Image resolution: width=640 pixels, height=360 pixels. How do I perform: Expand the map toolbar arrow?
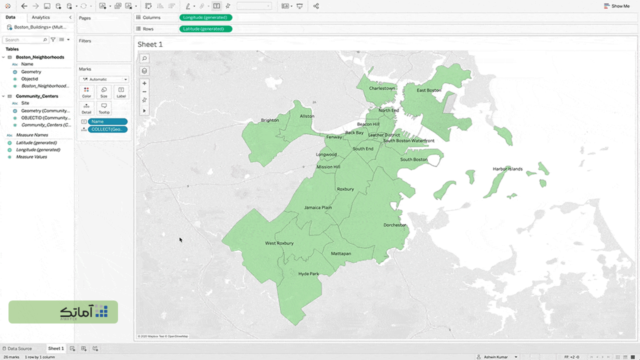point(144,111)
